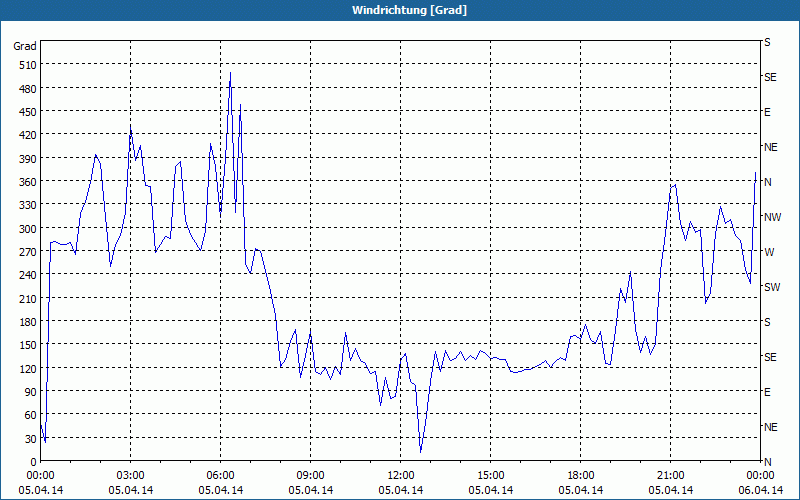The image size is (800, 500).
Task: Click the 00:00 label above 06.04.14
Action: pyautogui.click(x=760, y=476)
